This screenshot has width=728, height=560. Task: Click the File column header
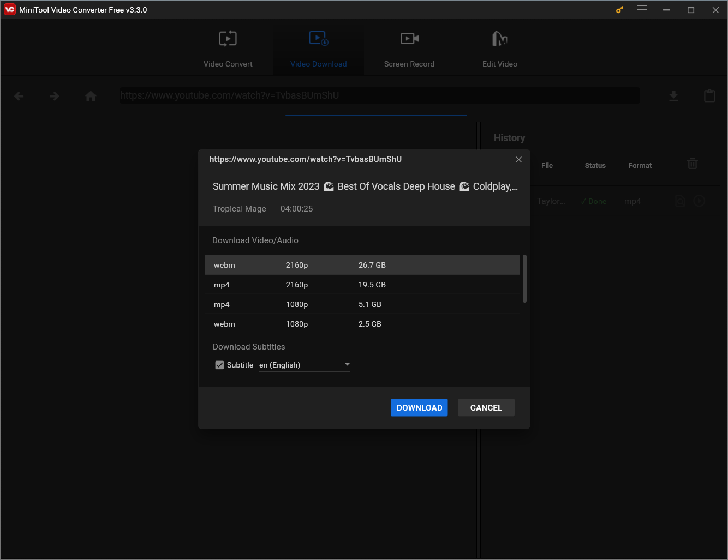(x=547, y=166)
